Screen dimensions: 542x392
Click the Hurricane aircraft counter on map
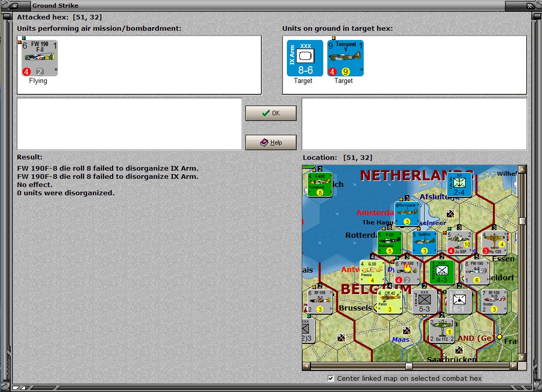(407, 214)
